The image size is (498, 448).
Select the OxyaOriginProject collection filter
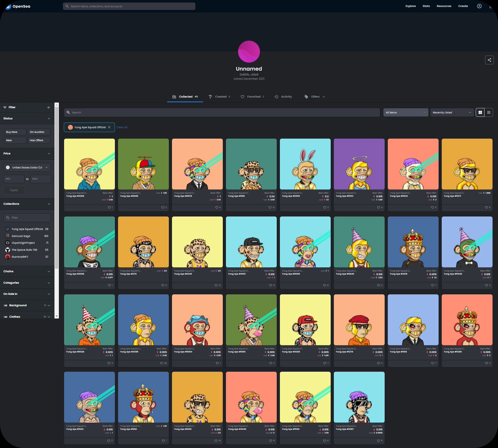pos(27,243)
